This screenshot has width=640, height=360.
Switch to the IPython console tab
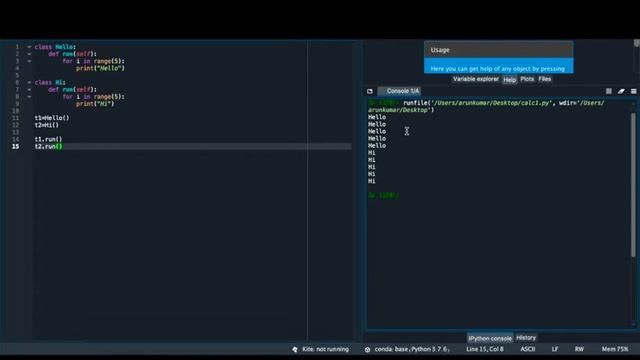[x=490, y=338]
